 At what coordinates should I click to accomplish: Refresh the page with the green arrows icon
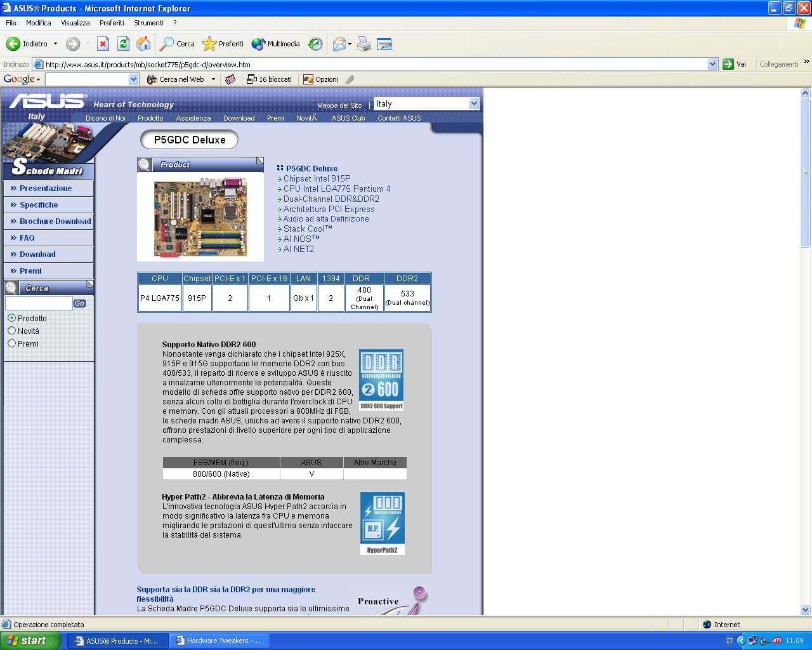tap(123, 44)
